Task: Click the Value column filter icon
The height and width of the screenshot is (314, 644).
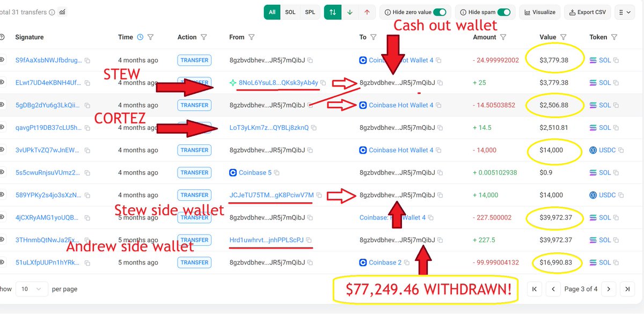Action: point(563,38)
